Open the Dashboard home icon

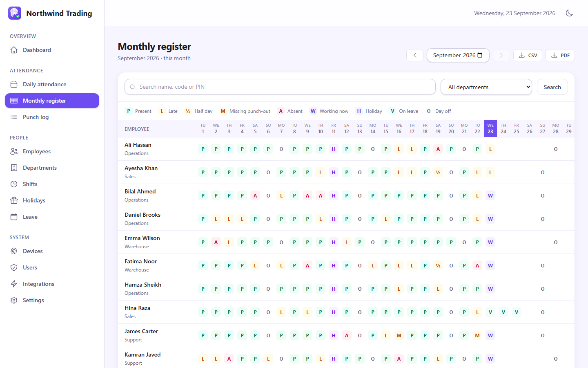[14, 50]
